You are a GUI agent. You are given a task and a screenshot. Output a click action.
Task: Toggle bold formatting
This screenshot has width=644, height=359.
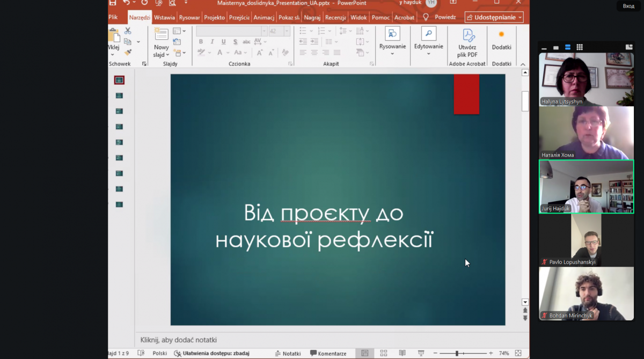click(x=201, y=42)
